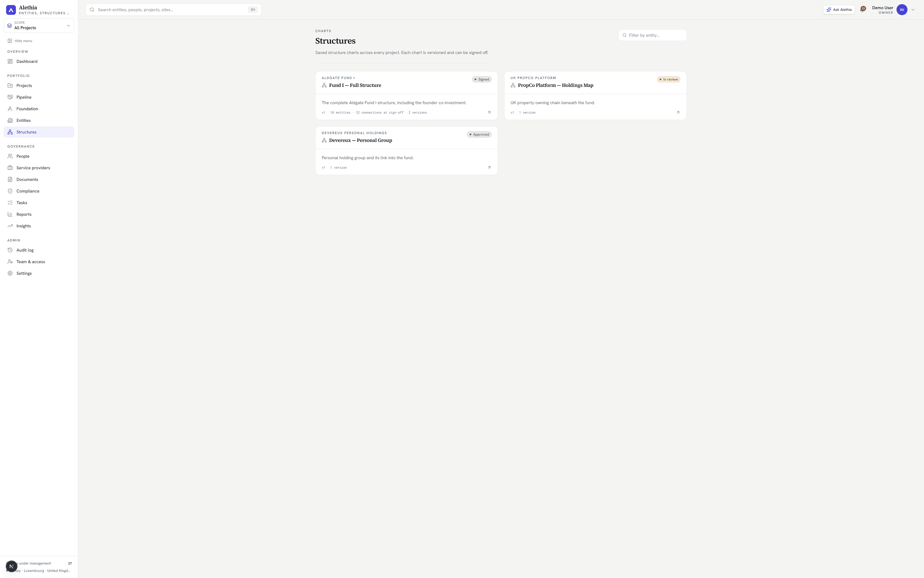Screen dimensions: 924x578
Task: Open Dashboard from the sidebar
Action: [39, 62]
